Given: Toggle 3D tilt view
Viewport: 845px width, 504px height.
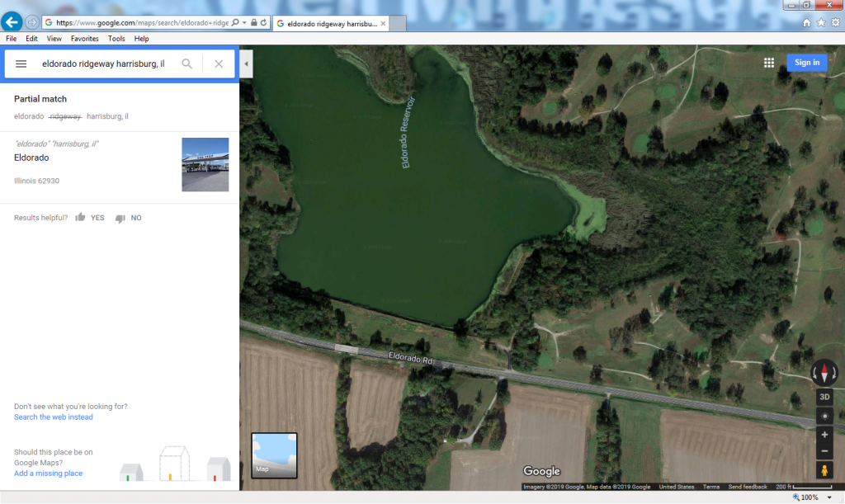Looking at the screenshot, I should tap(824, 397).
